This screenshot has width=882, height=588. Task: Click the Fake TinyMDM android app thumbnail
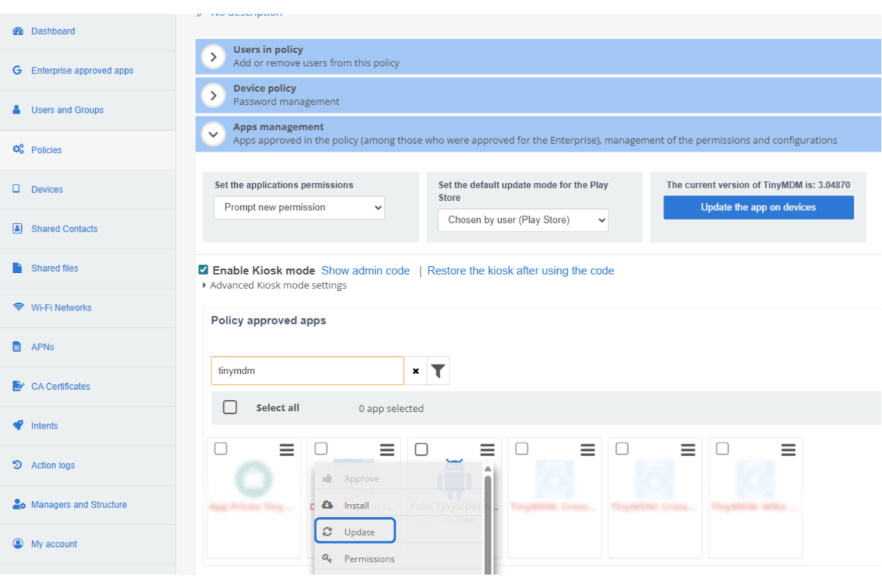(x=454, y=480)
